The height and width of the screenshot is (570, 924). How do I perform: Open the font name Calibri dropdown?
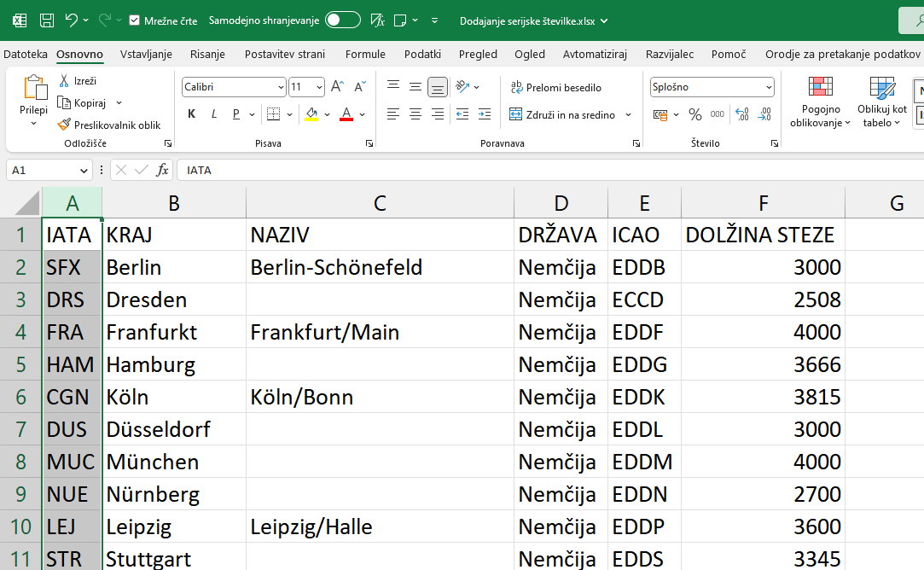[x=281, y=87]
